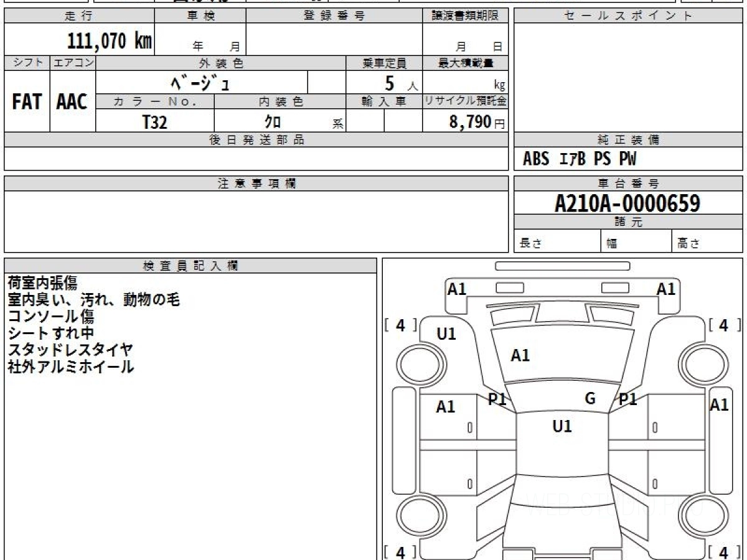Click the 譲渡書類期限 header
Viewport: 747px width, 560px height.
pyautogui.click(x=465, y=16)
